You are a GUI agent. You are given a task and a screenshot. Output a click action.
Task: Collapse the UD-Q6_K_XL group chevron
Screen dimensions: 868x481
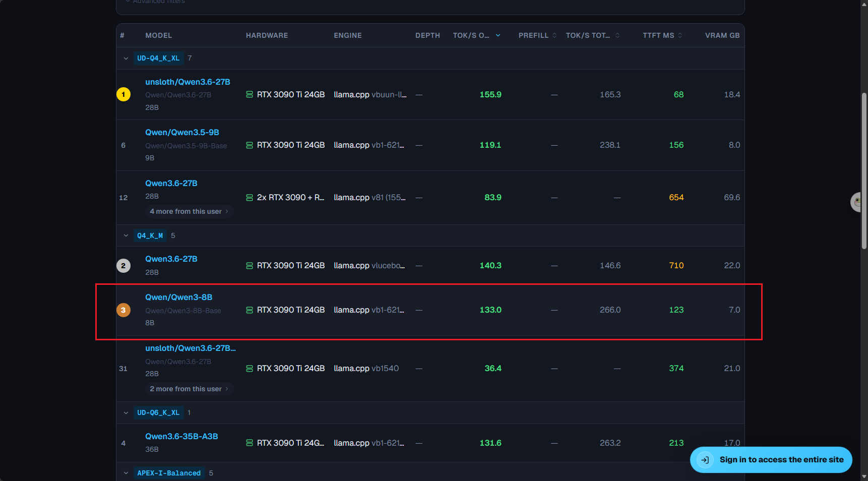click(x=126, y=413)
